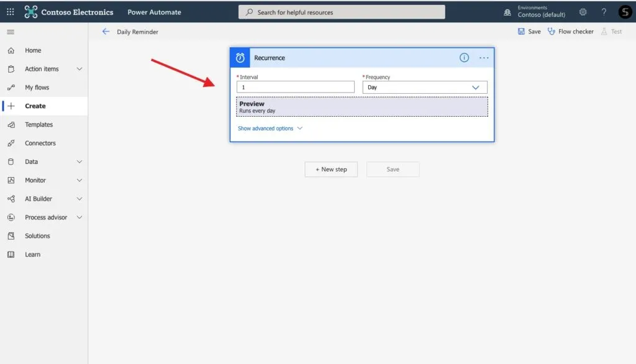Click the Power Automate app name
The width and height of the screenshot is (636, 364).
tap(154, 12)
